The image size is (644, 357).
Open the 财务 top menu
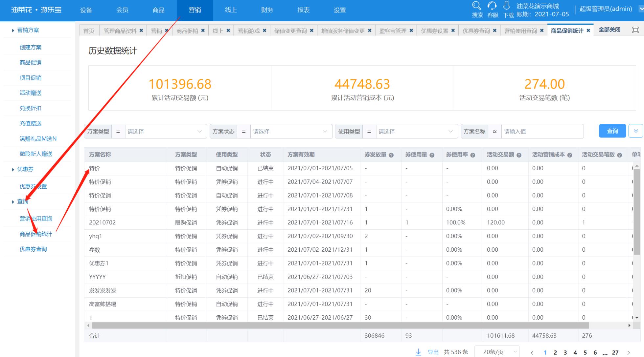(x=267, y=10)
